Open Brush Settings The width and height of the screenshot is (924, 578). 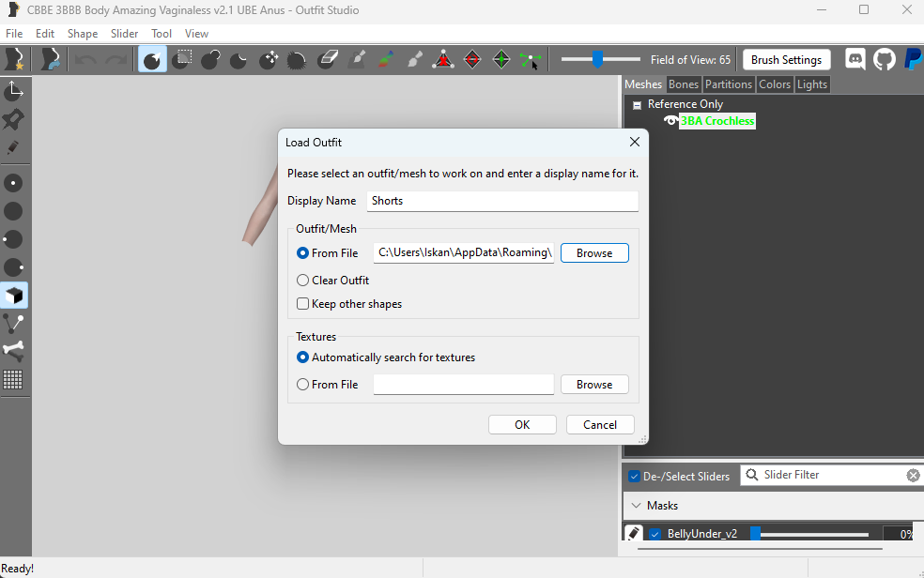click(786, 59)
